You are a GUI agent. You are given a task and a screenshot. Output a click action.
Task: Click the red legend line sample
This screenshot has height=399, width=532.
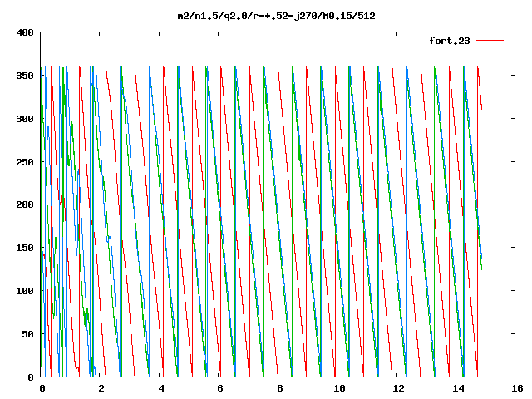click(x=490, y=41)
